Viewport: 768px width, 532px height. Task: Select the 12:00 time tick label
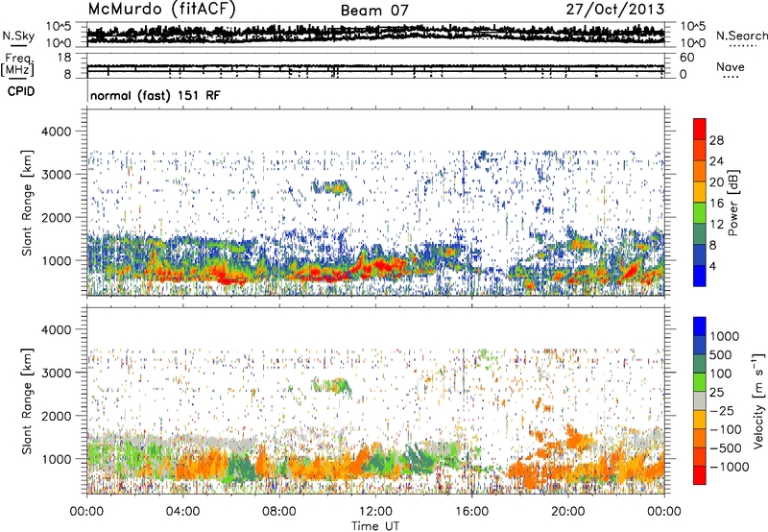click(375, 512)
